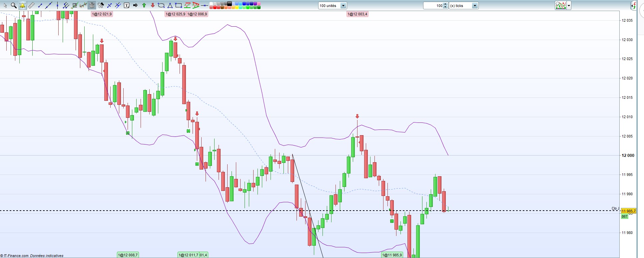Decrease the tick value with down stepper
Viewport: 644px width, 258px height.
tap(445, 7)
